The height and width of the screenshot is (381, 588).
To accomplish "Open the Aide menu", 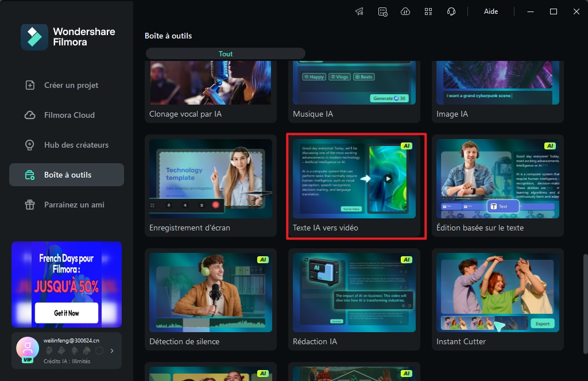I will (491, 11).
